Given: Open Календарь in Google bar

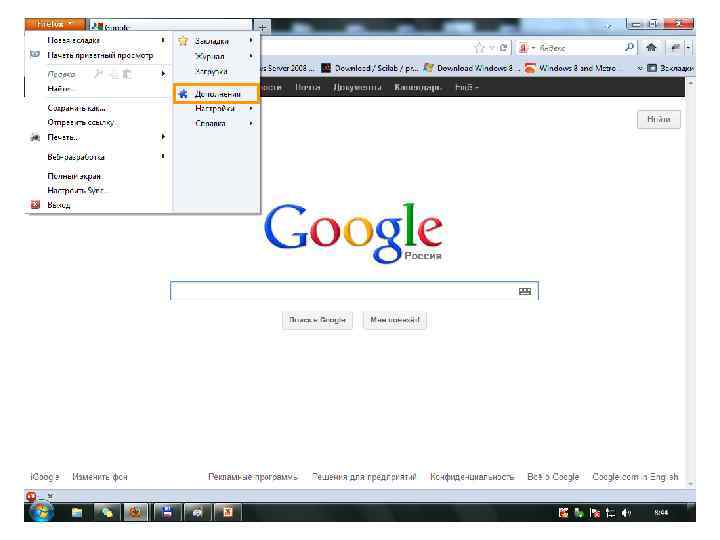Looking at the screenshot, I should click(x=417, y=87).
